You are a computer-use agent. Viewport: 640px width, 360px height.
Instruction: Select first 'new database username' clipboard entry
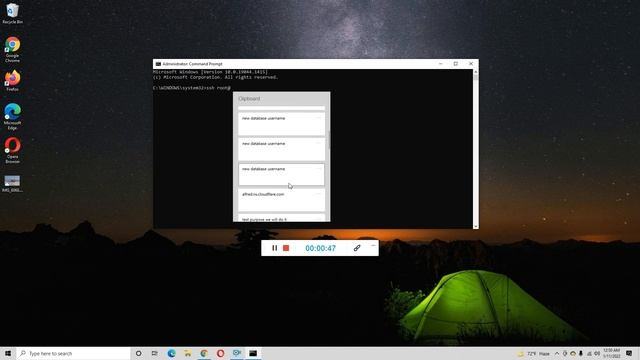tap(281, 124)
